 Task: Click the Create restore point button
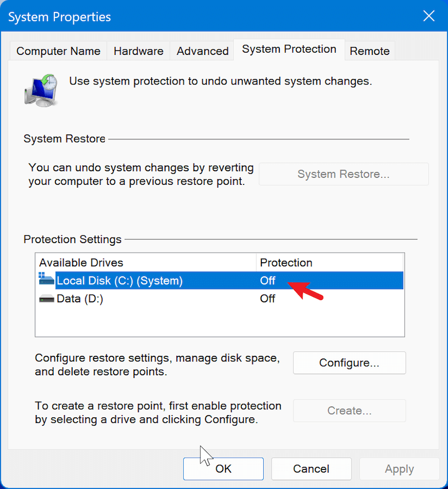point(349,411)
